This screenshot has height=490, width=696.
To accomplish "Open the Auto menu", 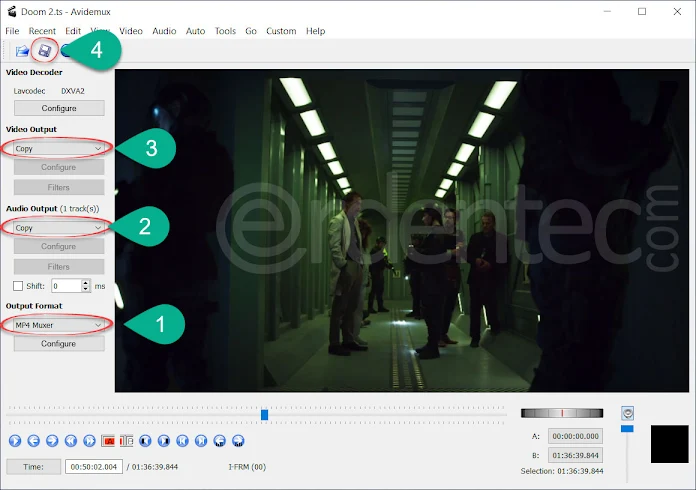I will pos(195,31).
